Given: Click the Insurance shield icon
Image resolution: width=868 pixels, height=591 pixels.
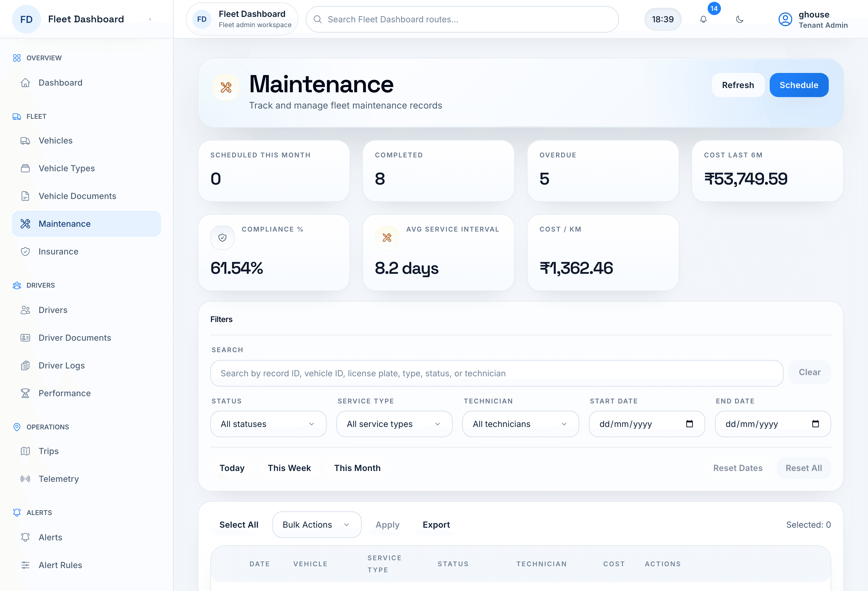Looking at the screenshot, I should pyautogui.click(x=25, y=251).
